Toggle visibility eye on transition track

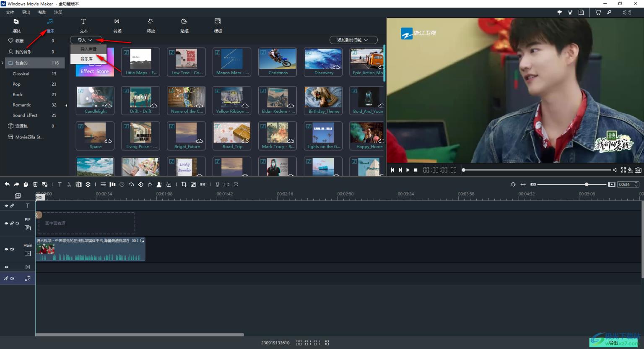click(6, 267)
